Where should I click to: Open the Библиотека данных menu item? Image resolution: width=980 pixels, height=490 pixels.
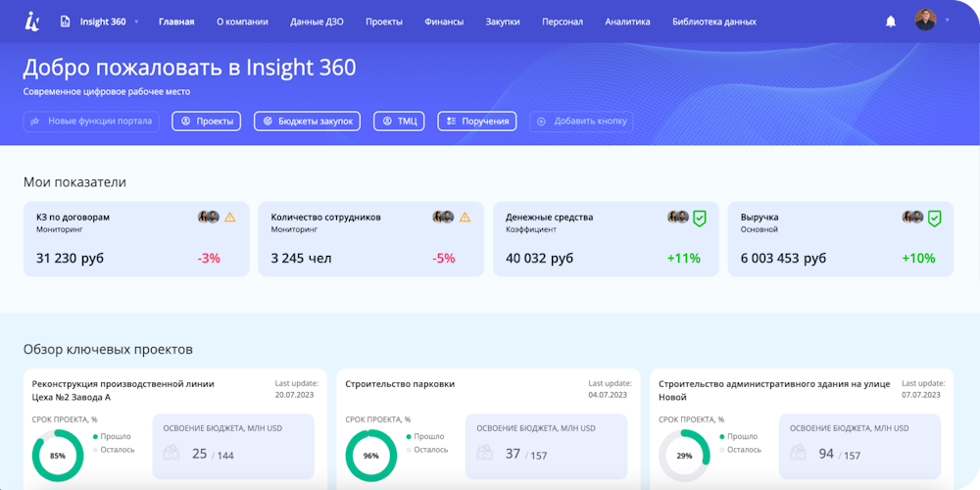point(714,22)
